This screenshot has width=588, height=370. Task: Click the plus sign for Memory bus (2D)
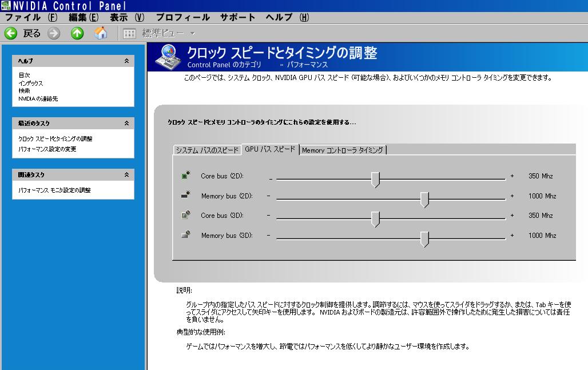512,196
